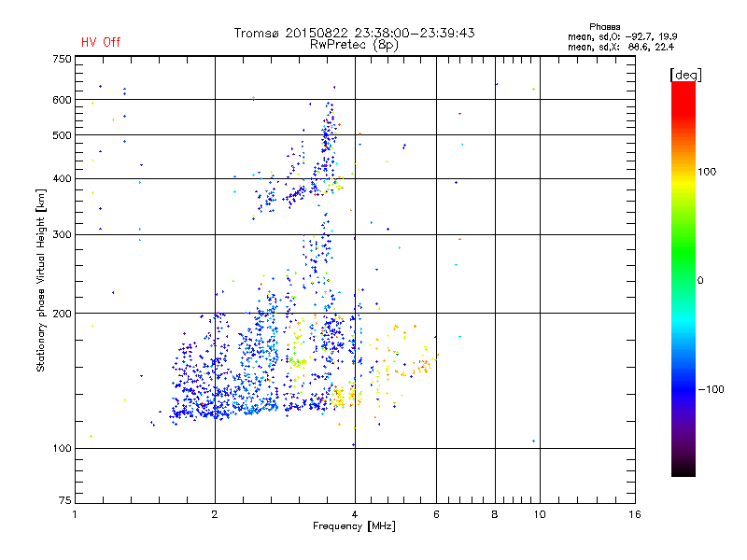Click the 'Frequency [MHz]' axis label
This screenshot has width=747, height=560.
tap(354, 526)
